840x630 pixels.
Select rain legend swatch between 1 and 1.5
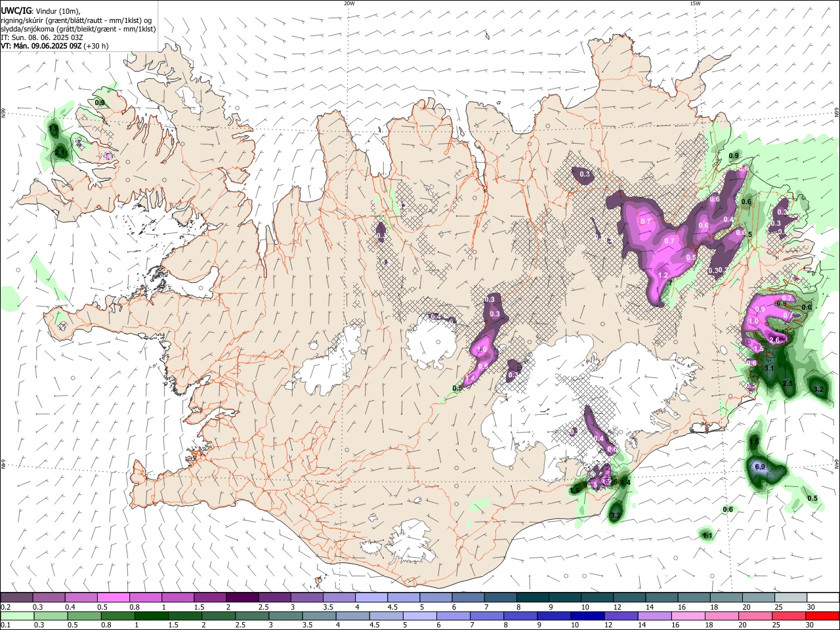pyautogui.click(x=151, y=616)
